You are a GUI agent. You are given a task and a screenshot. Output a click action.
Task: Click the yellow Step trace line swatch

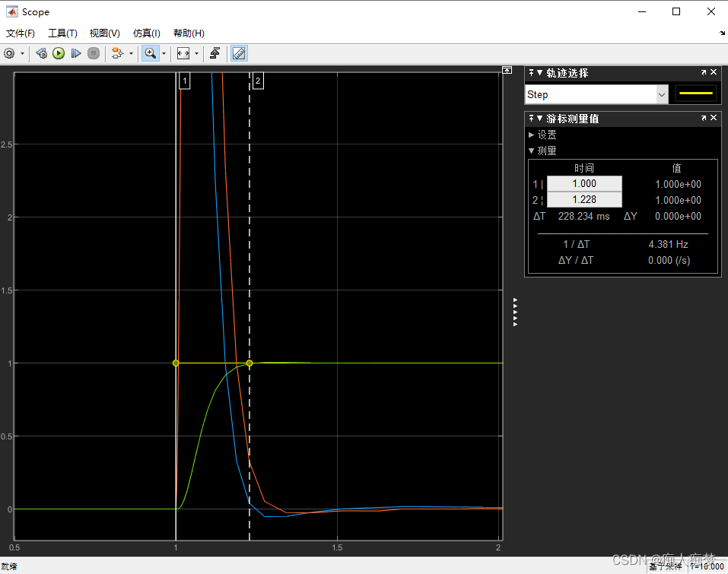click(695, 94)
